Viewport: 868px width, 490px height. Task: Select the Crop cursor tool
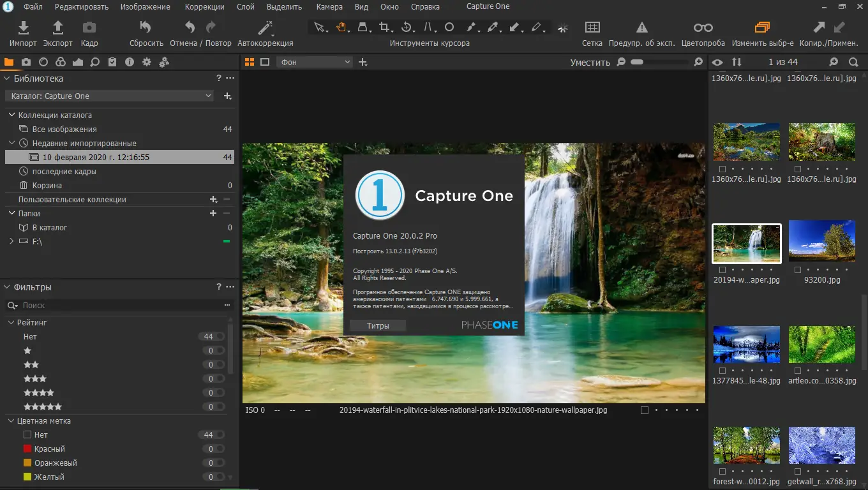tap(385, 27)
